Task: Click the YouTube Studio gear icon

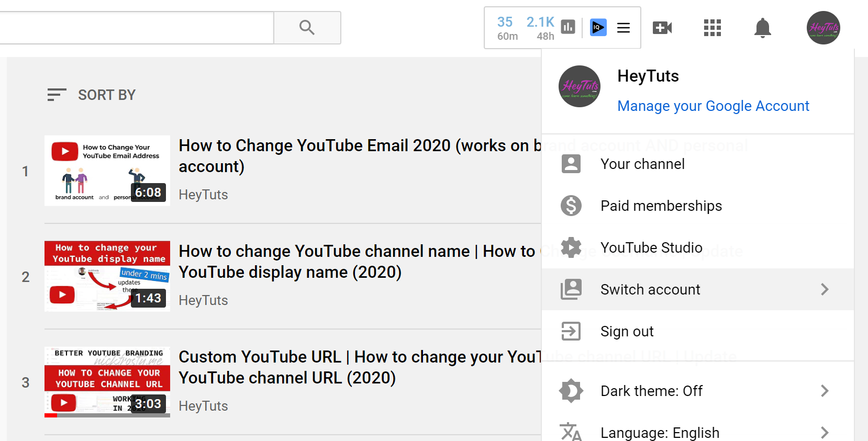Action: click(571, 247)
